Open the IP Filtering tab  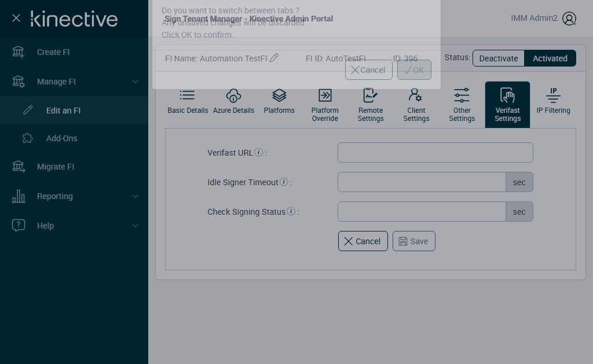click(553, 102)
